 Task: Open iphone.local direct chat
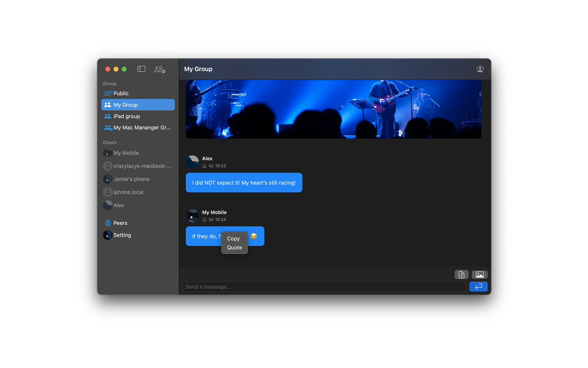tap(138, 192)
